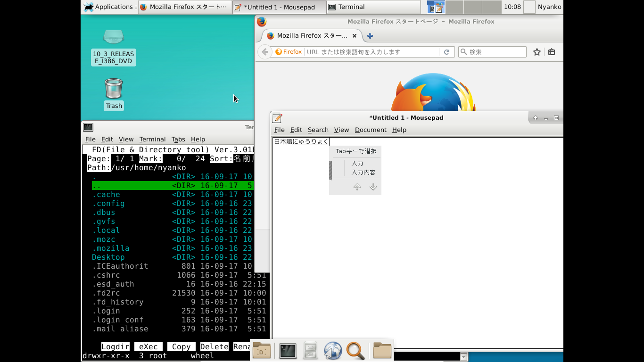
Task: Select the Mozilla Firefox スタートページ tab
Action: [x=311, y=36]
